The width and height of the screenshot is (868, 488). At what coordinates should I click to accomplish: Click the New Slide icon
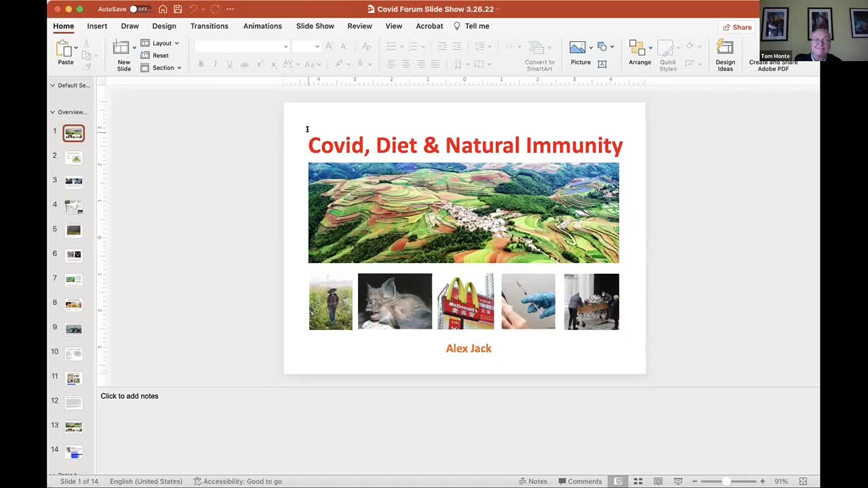(121, 48)
